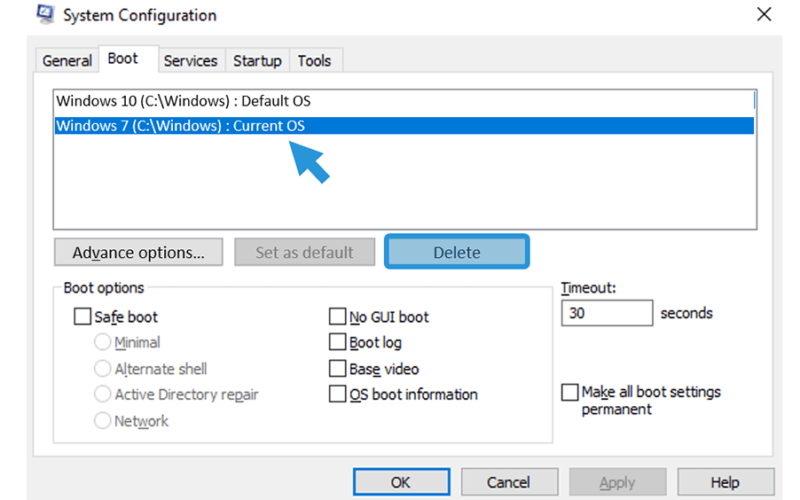This screenshot has width=800, height=500.
Task: Check the No GUI boot option
Action: coord(337,316)
